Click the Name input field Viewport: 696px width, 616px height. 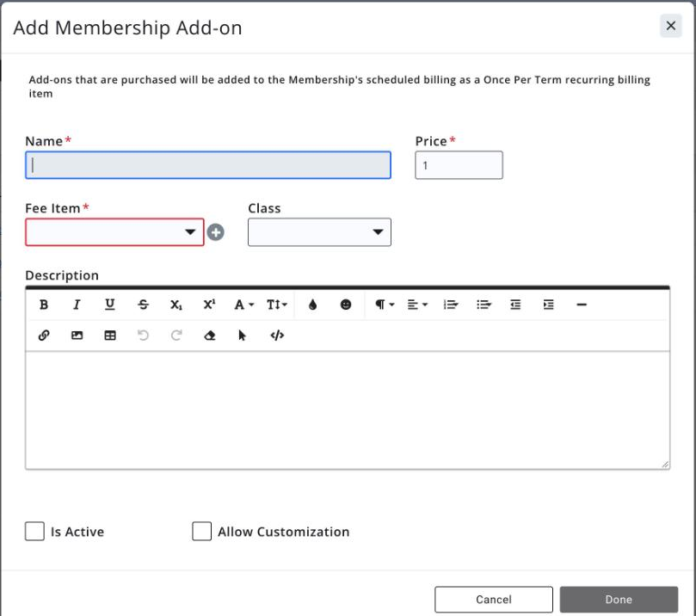point(208,165)
